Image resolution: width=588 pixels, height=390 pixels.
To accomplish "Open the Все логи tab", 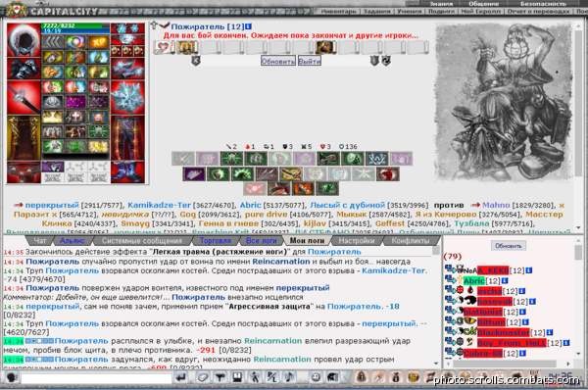I will pyautogui.click(x=261, y=241).
